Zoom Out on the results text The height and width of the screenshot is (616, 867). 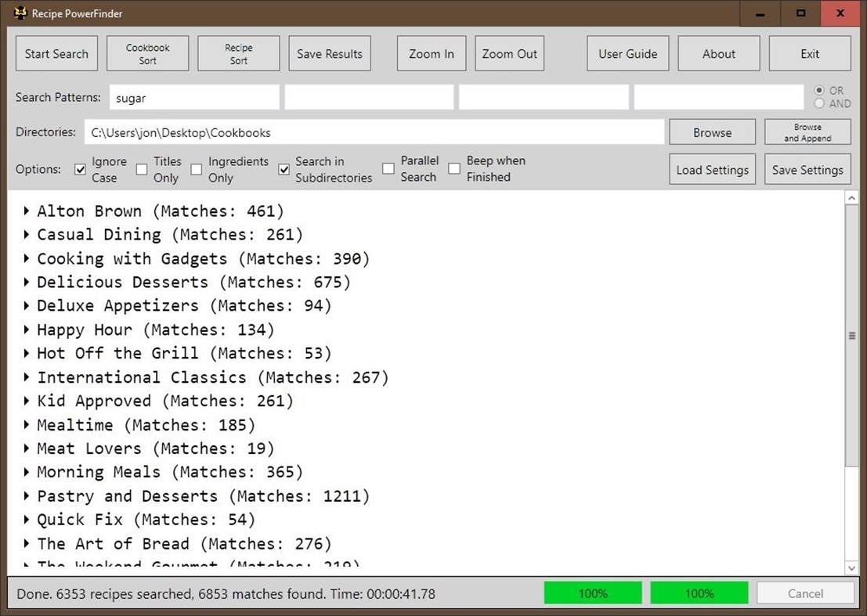point(509,53)
